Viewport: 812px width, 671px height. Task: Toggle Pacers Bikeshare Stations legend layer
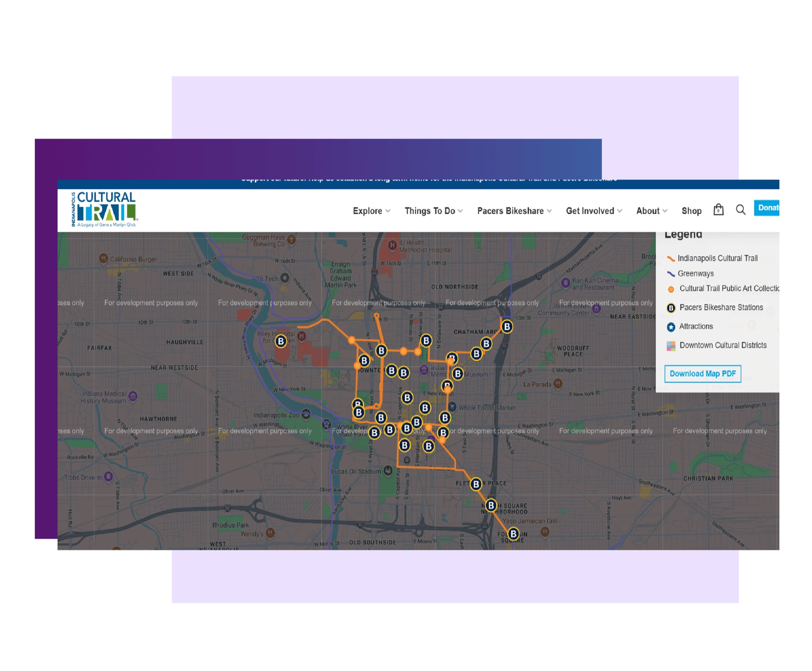715,308
